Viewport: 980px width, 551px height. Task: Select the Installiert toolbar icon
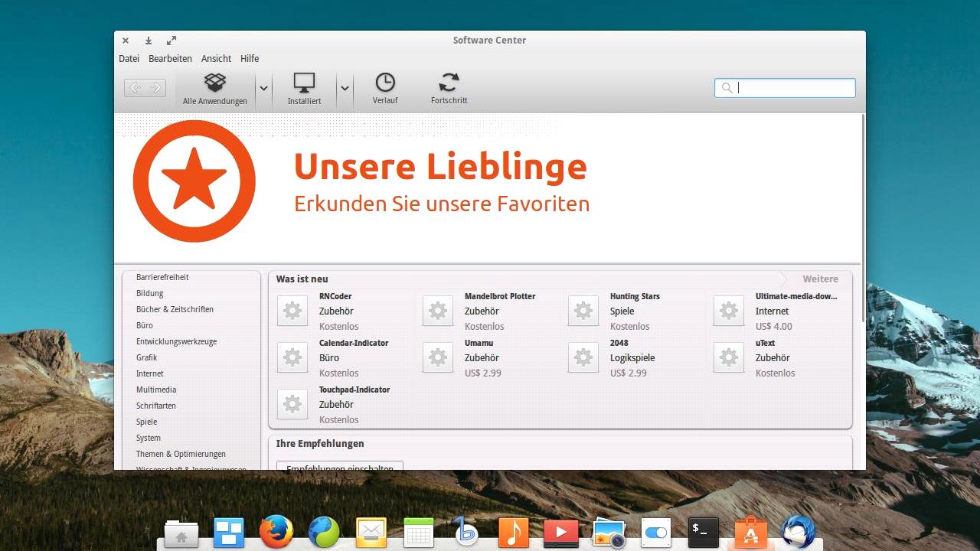[304, 83]
